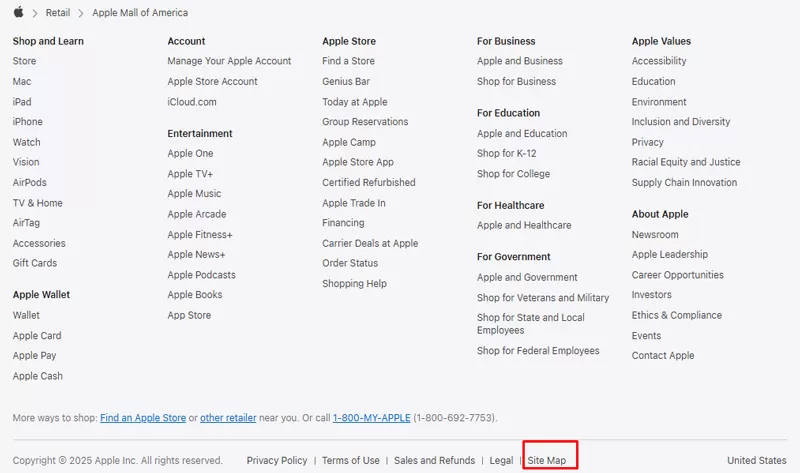The image size is (800, 473).
Task: Open the Accessibility link under Apple Values
Action: tap(658, 61)
